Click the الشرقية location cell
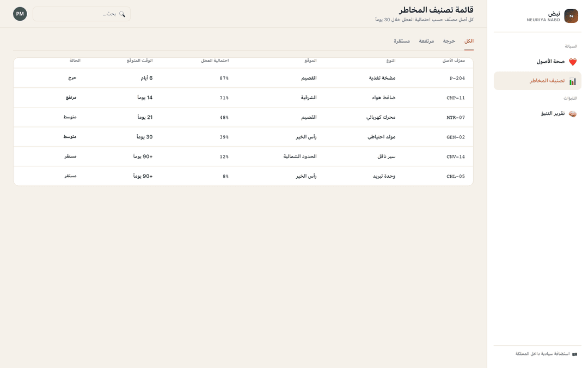Screen dimensions: 588x368 309,98
